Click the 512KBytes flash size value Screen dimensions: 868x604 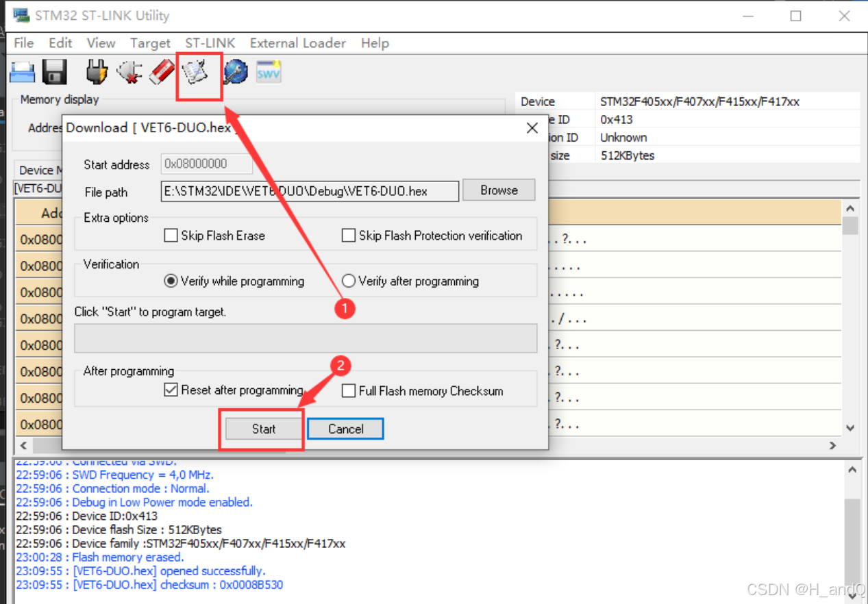(x=627, y=155)
